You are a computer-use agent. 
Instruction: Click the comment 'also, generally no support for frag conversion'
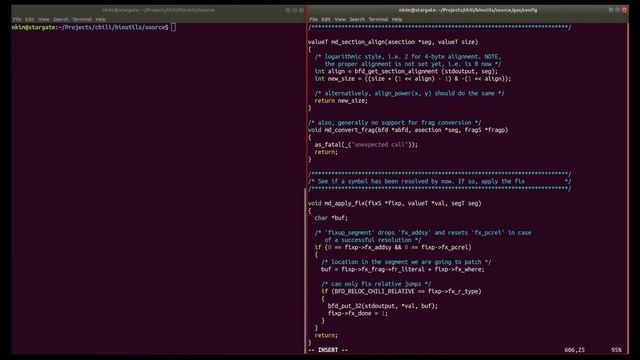pyautogui.click(x=394, y=123)
